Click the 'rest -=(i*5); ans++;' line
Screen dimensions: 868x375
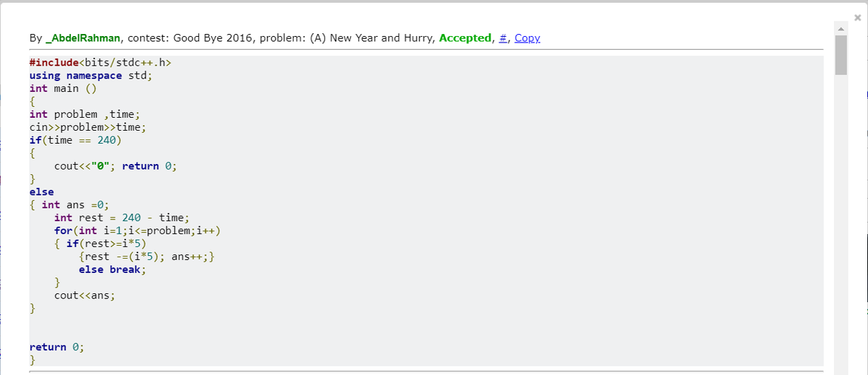(146, 257)
